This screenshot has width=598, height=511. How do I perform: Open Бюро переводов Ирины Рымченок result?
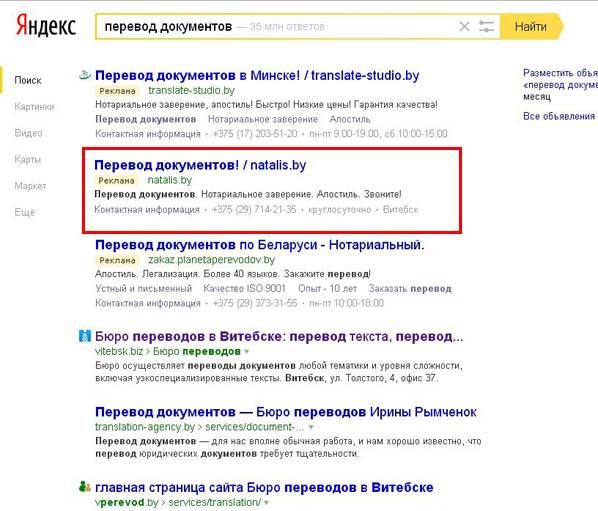(x=286, y=412)
